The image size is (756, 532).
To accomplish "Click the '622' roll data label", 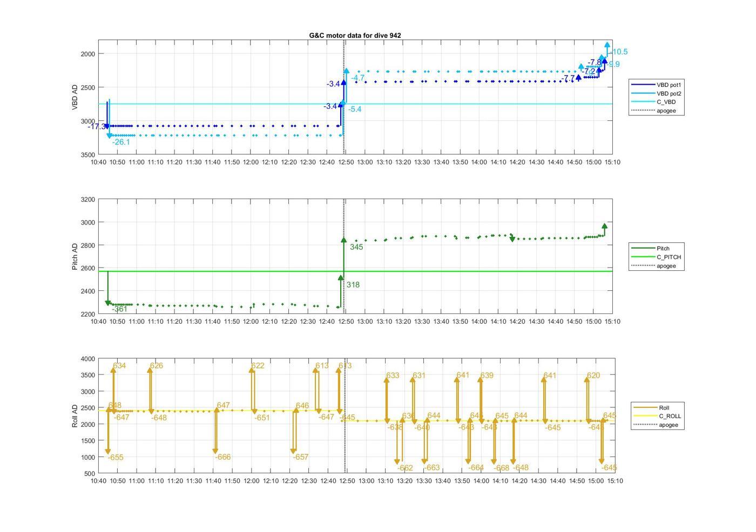I will tap(258, 366).
